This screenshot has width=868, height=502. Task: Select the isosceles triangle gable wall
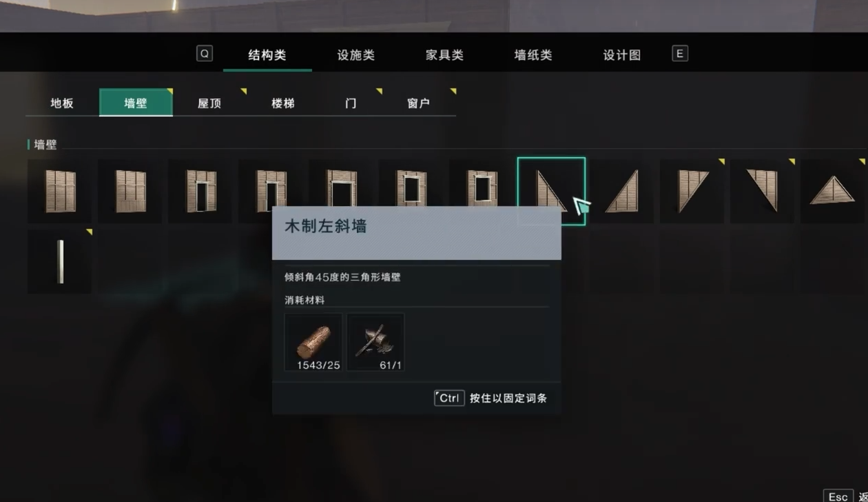pyautogui.click(x=832, y=191)
